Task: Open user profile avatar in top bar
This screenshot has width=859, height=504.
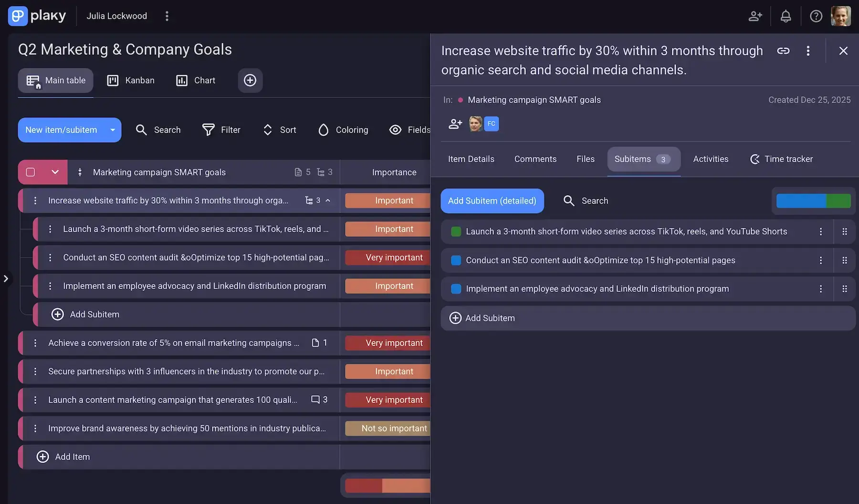Action: point(841,16)
